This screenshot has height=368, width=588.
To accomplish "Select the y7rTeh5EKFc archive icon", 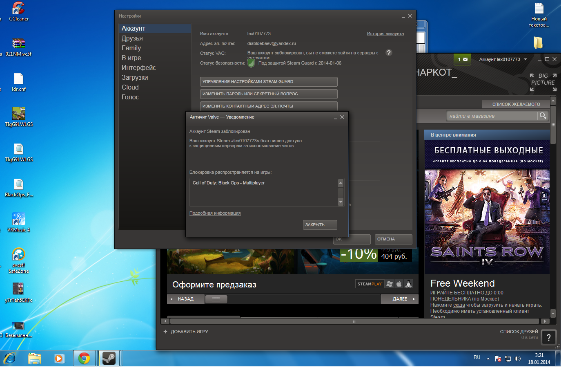I will click(x=18, y=293).
